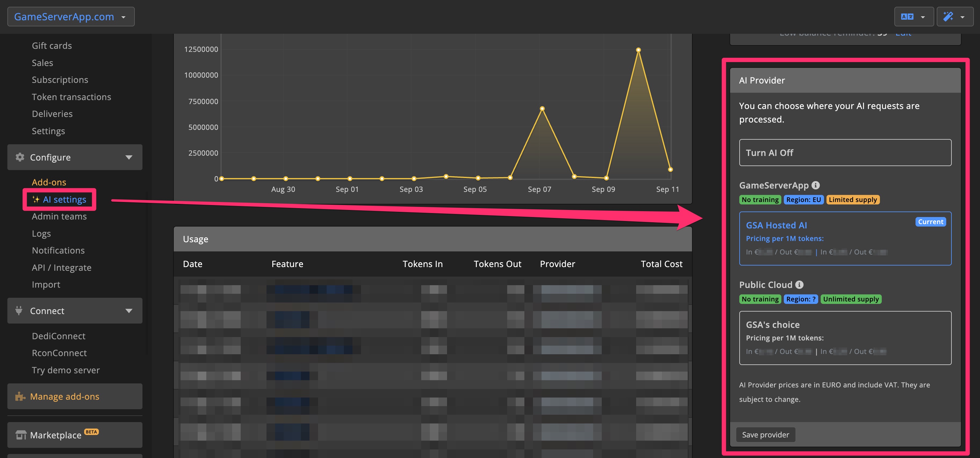
Task: Click info icon next to Public Cloud
Action: point(799,285)
